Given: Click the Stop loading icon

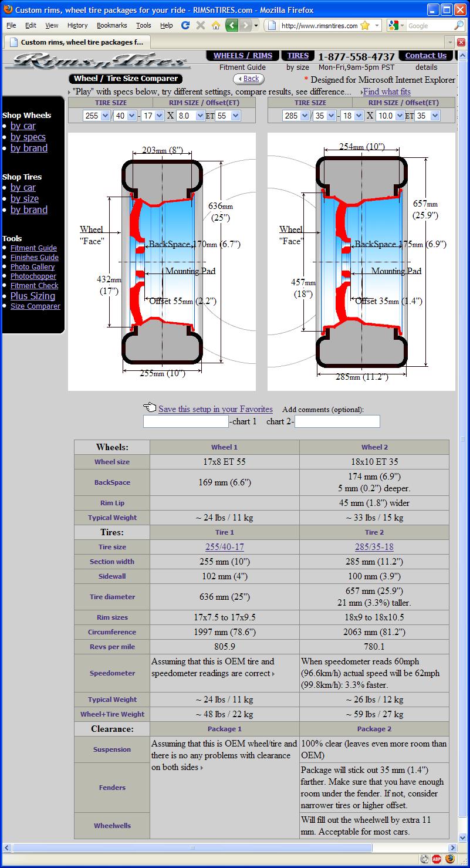Looking at the screenshot, I should pos(201,25).
